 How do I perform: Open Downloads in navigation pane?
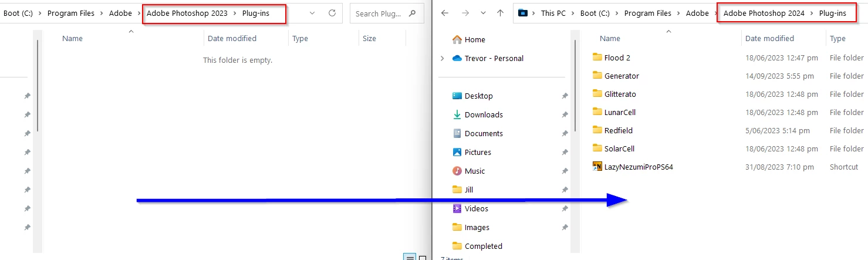(477, 114)
